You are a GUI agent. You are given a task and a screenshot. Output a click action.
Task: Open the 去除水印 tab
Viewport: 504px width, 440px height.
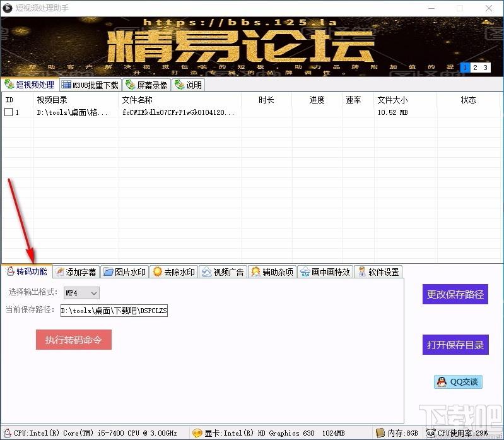point(174,272)
